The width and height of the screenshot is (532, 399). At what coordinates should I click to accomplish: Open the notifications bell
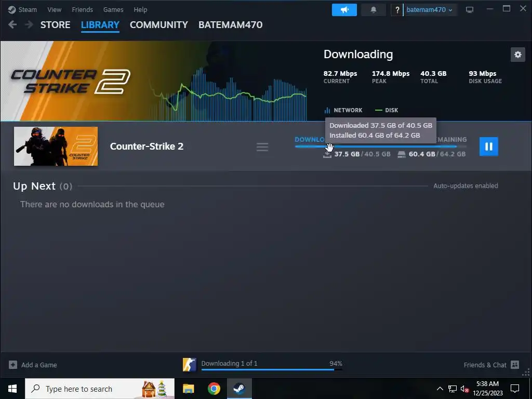(x=373, y=10)
